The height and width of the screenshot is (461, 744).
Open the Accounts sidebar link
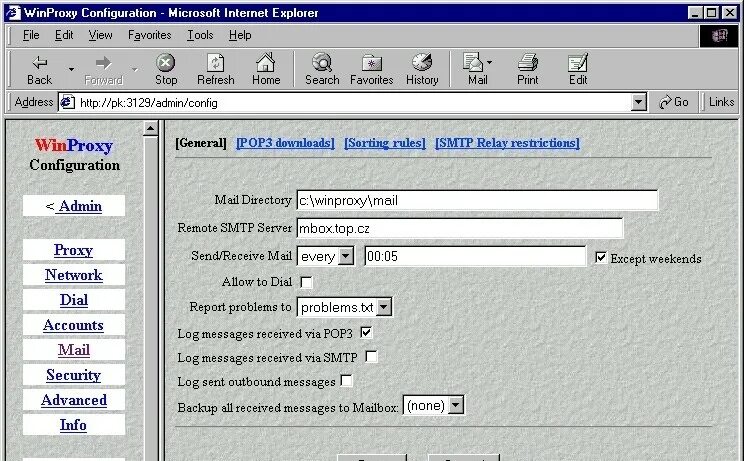pyautogui.click(x=74, y=325)
